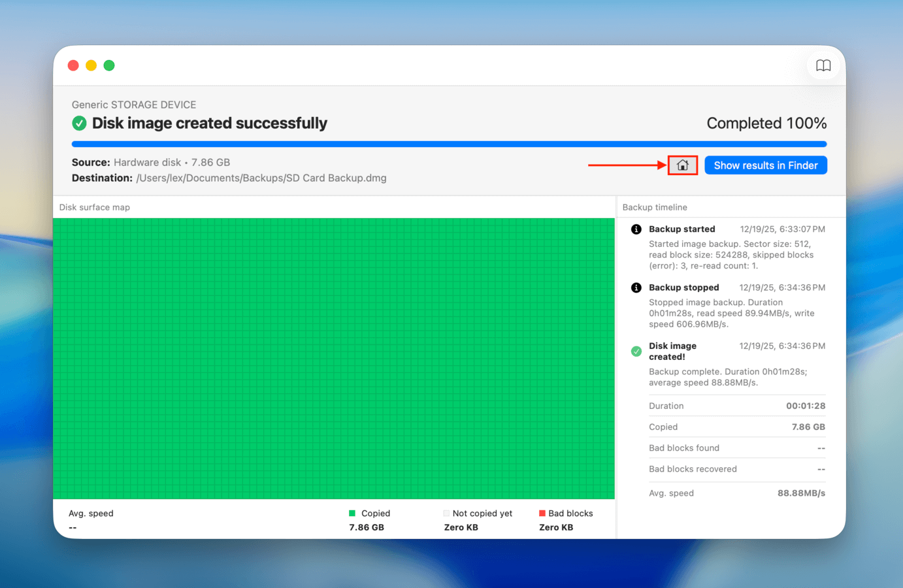Image resolution: width=903 pixels, height=588 pixels.
Task: Click the green checkmark beside Disk image created entry
Action: tap(636, 351)
